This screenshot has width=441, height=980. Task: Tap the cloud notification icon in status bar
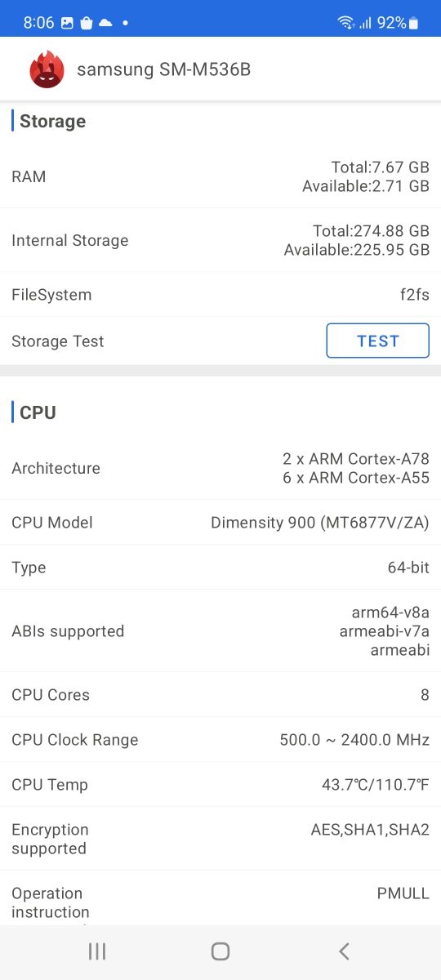pos(105,23)
